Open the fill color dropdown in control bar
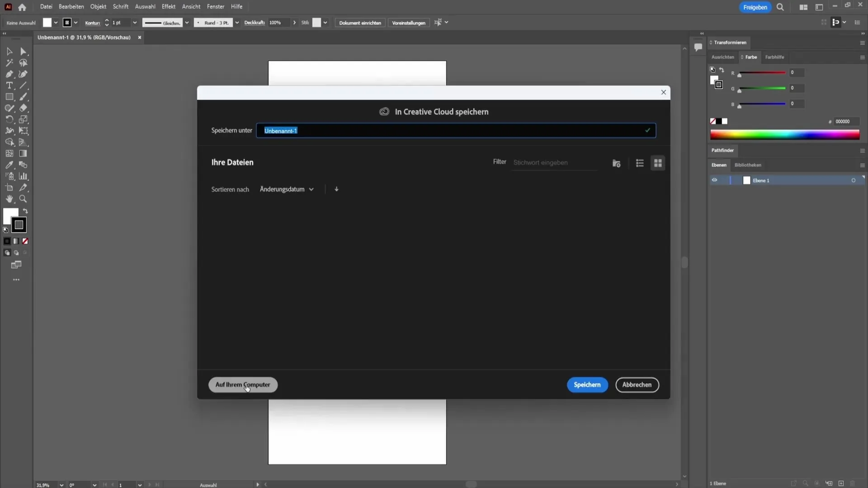Image resolution: width=868 pixels, height=488 pixels. 56,23
